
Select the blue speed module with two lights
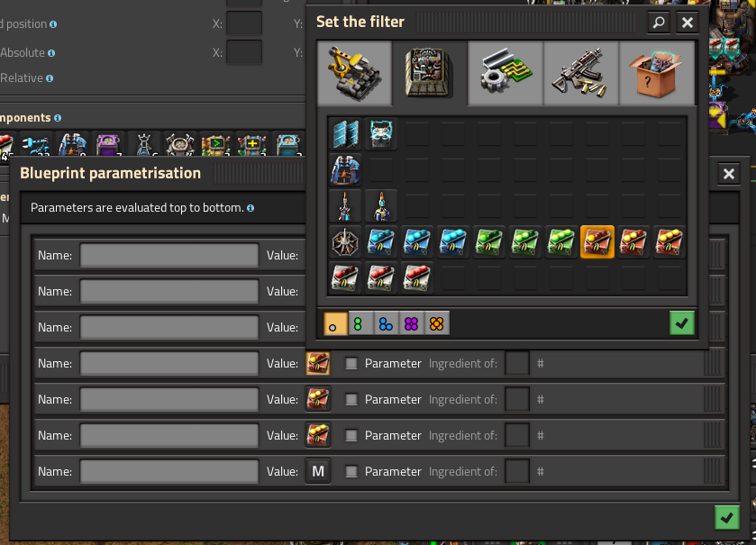click(417, 242)
